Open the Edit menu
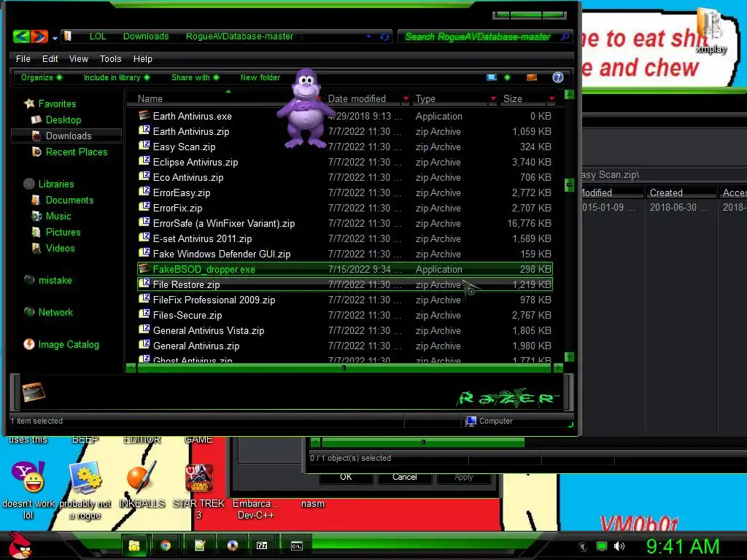This screenshot has width=747, height=560. pyautogui.click(x=50, y=58)
